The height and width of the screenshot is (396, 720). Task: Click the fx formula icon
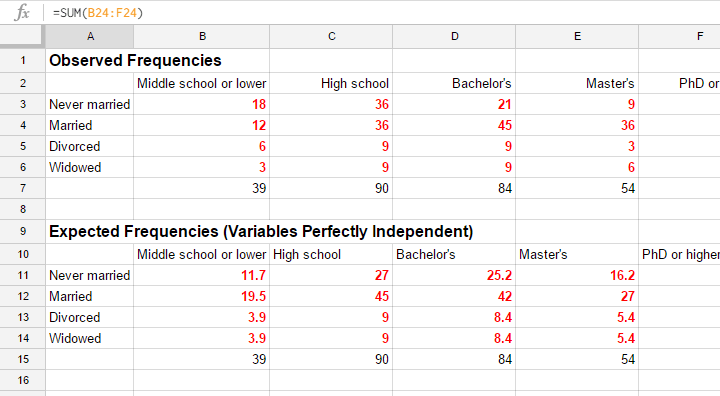[22, 12]
